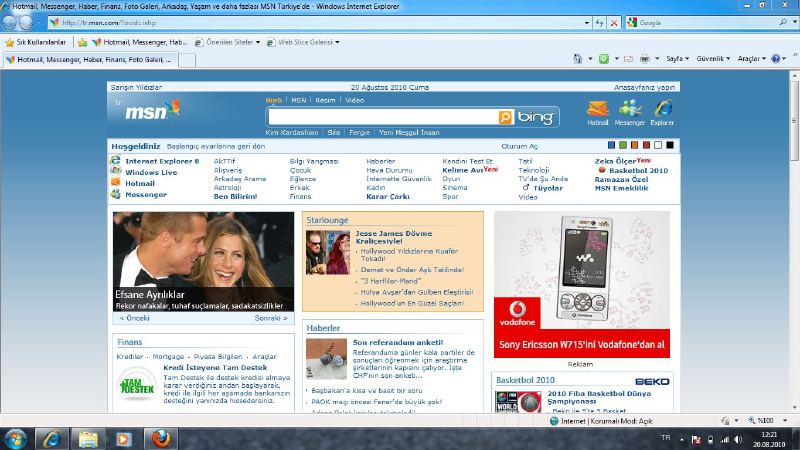Click the read mail icon in command bar
The height and width of the screenshot is (450, 800).
click(x=629, y=59)
